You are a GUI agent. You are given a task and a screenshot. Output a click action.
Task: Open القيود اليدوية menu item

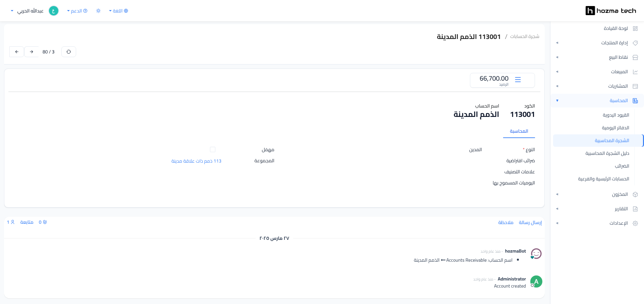(616, 115)
